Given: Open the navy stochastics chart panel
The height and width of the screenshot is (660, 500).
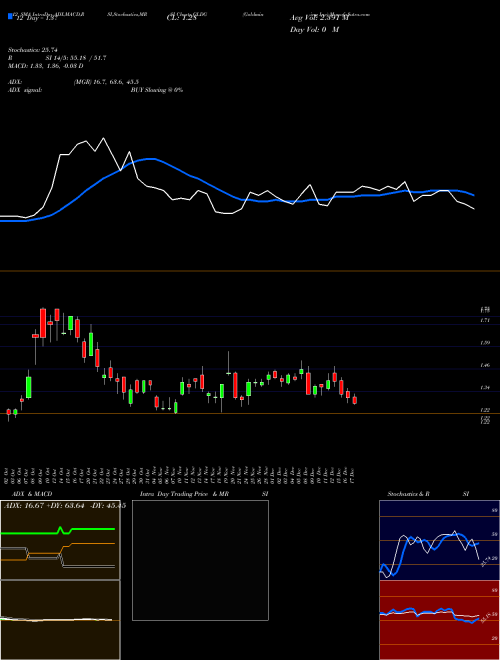Looking at the screenshot, I should pos(439,540).
